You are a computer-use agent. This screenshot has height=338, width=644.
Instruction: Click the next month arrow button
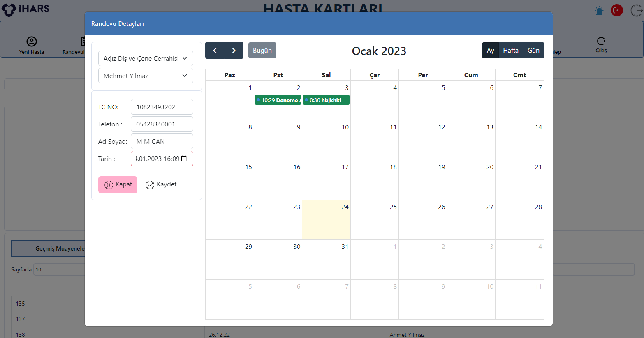tap(234, 51)
